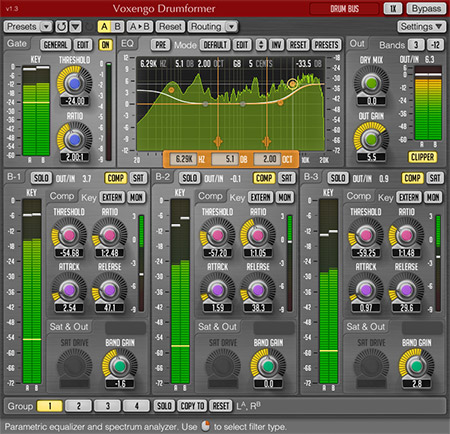Adjust the Dry Mix knob
450x434 pixels.
(x=371, y=83)
